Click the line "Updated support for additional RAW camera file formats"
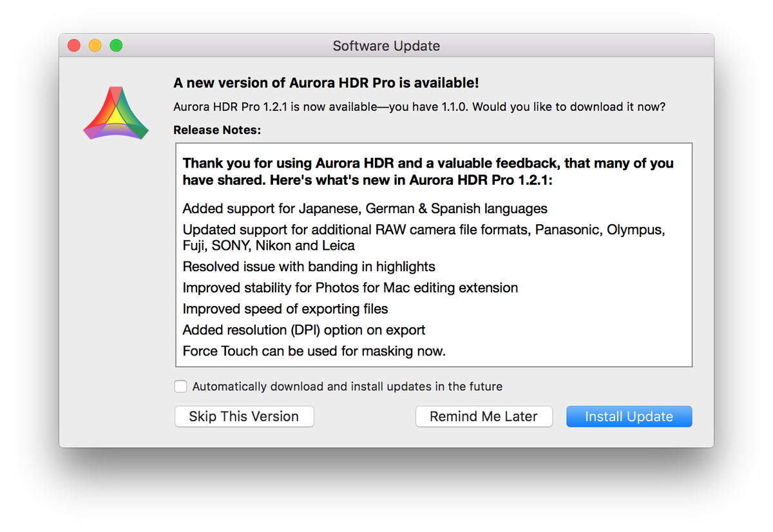The image size is (773, 532). (x=424, y=238)
